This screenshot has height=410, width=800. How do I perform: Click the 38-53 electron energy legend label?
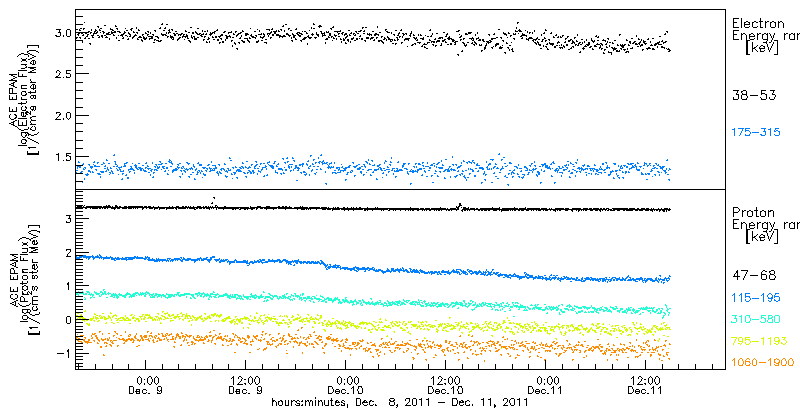(x=754, y=95)
